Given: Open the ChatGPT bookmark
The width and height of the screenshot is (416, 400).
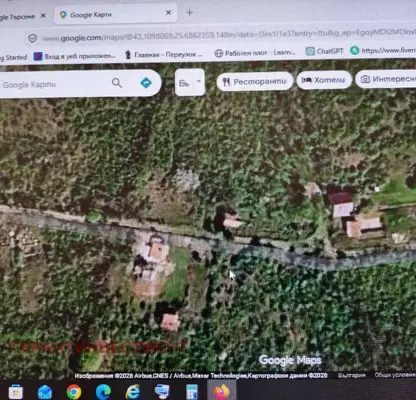Looking at the screenshot, I should [324, 51].
